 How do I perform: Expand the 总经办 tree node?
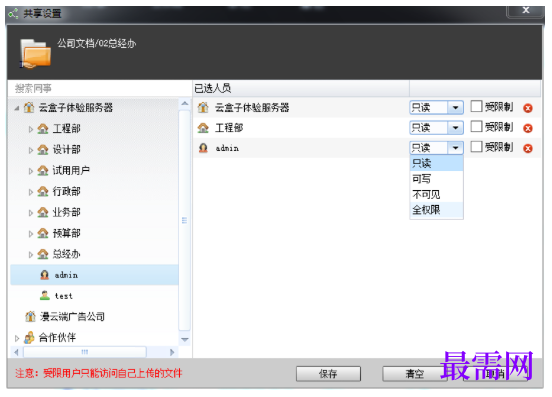(31, 254)
